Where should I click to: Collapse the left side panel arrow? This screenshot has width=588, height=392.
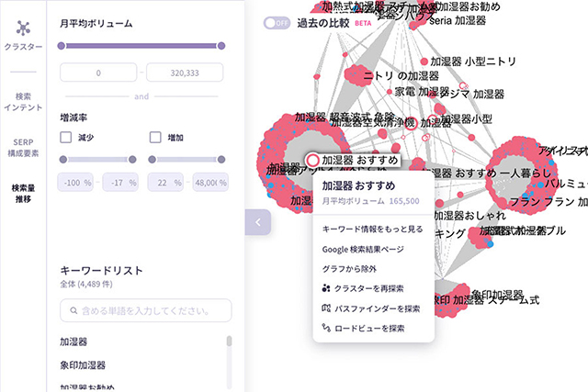[x=258, y=222]
